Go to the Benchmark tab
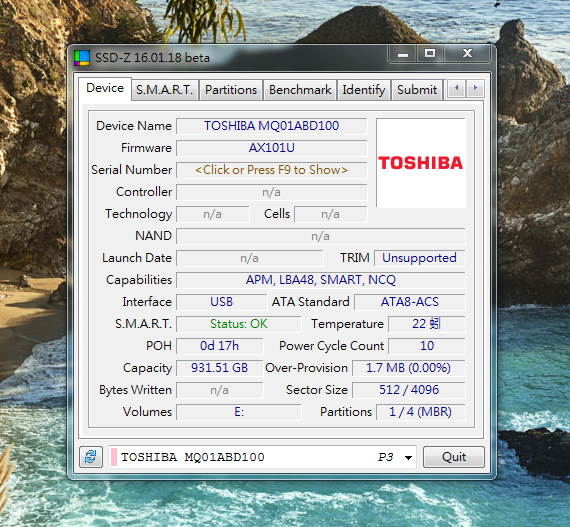Viewport: 570px width, 527px height. 300,89
